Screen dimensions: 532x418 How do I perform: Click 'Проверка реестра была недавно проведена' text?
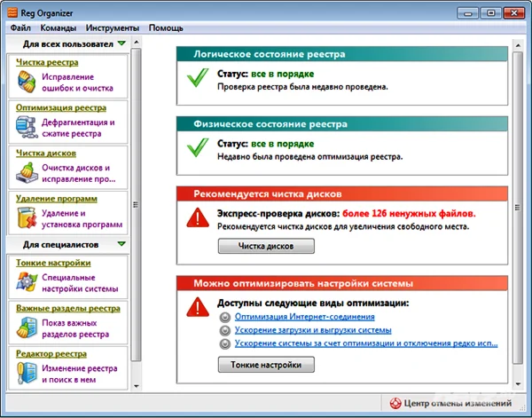pyautogui.click(x=302, y=87)
